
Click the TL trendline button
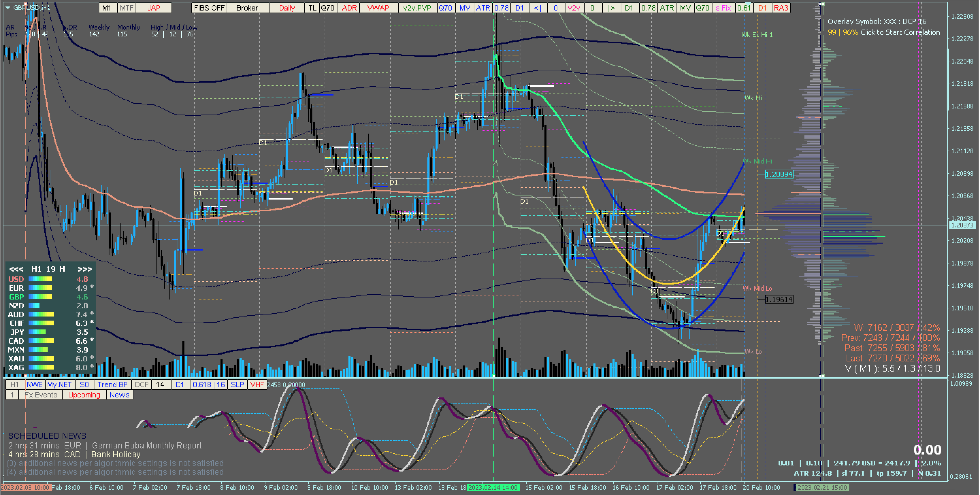312,8
